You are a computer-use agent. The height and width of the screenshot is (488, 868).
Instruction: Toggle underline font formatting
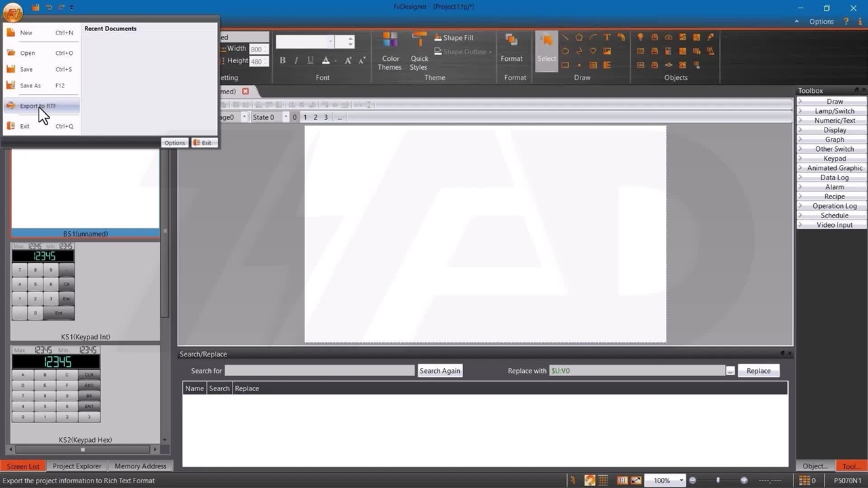click(311, 60)
